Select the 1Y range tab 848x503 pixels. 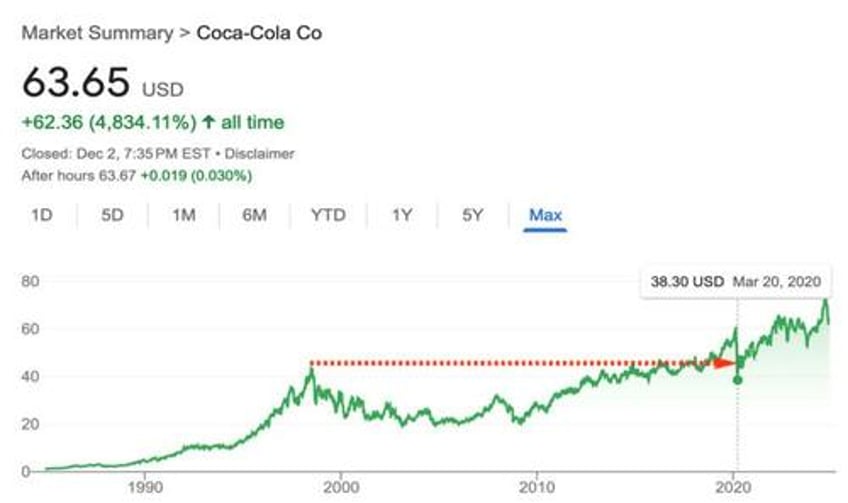(x=402, y=215)
